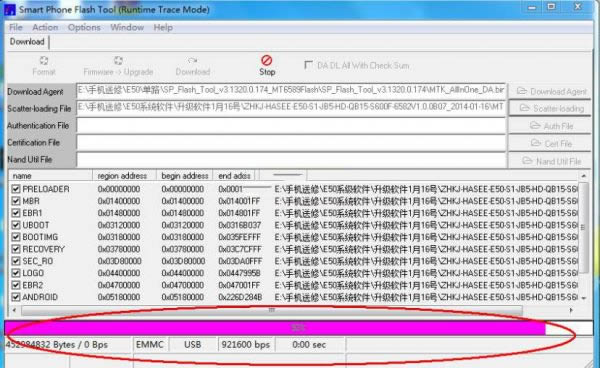Click the Nand Util File input field
The height and width of the screenshot is (368, 600).
pyautogui.click(x=291, y=160)
